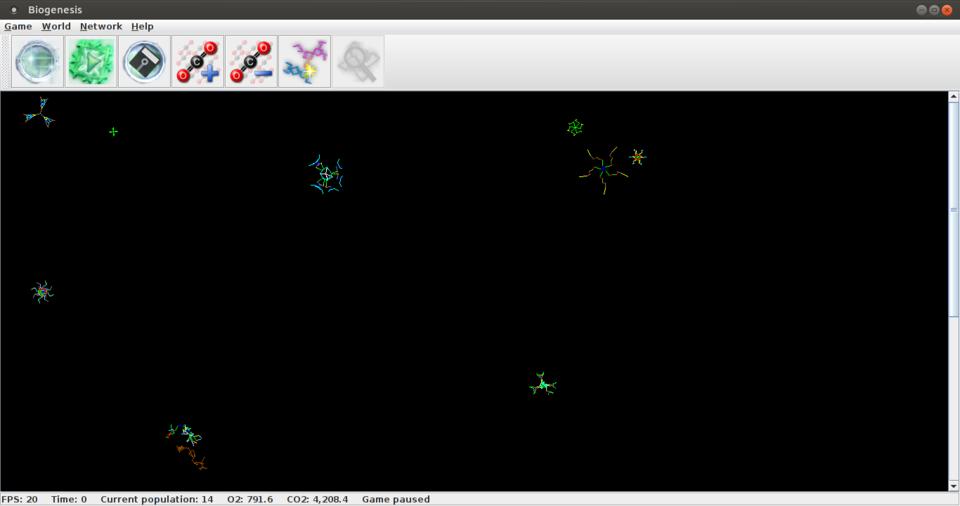Click the Decrease CO2 minus icon
This screenshot has height=506, width=960.
point(251,62)
